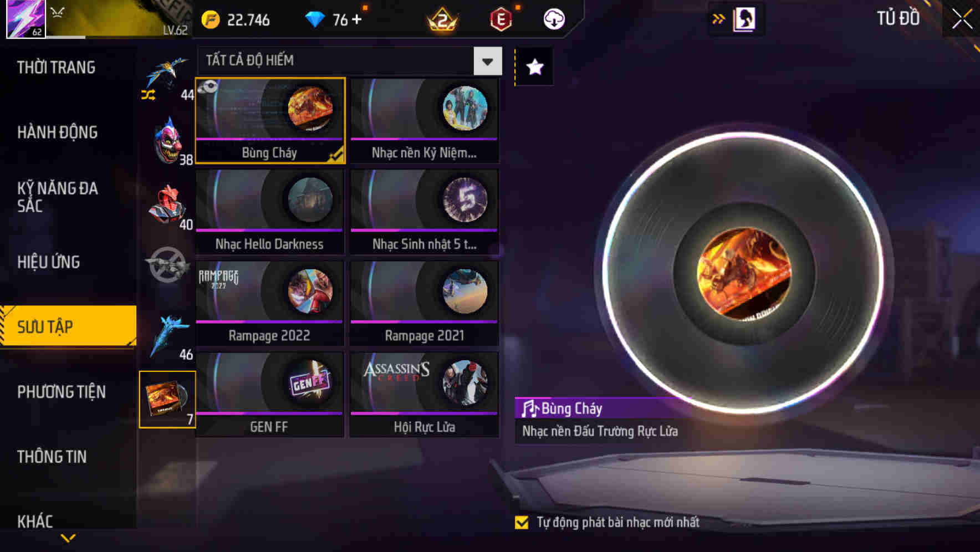Open the favorites star filter
Screen dimensions: 980x552
[x=534, y=67]
